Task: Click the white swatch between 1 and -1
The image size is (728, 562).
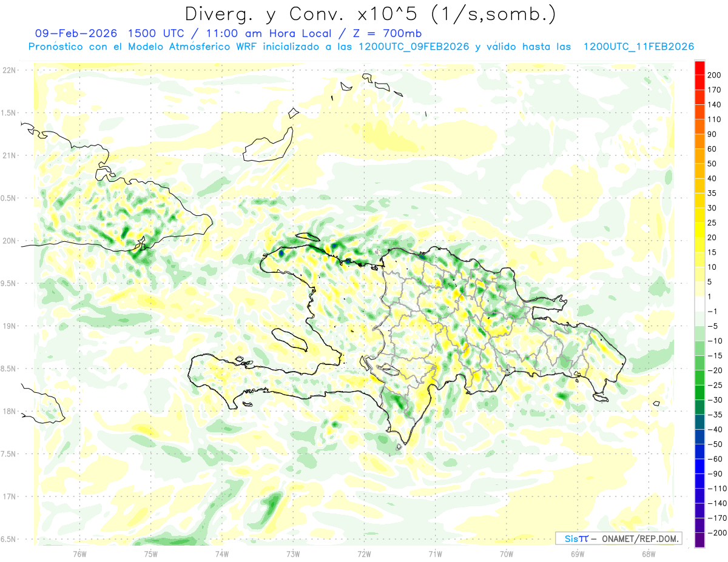Action: (699, 304)
